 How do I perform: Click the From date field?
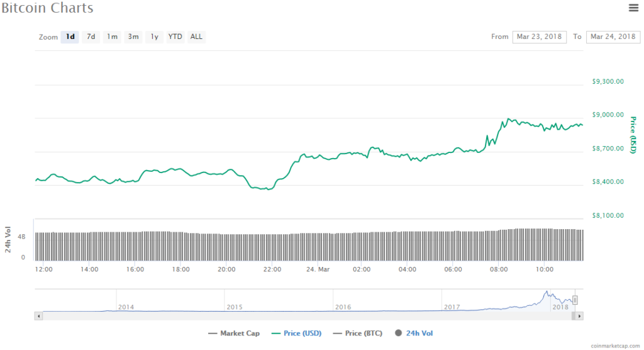click(540, 37)
